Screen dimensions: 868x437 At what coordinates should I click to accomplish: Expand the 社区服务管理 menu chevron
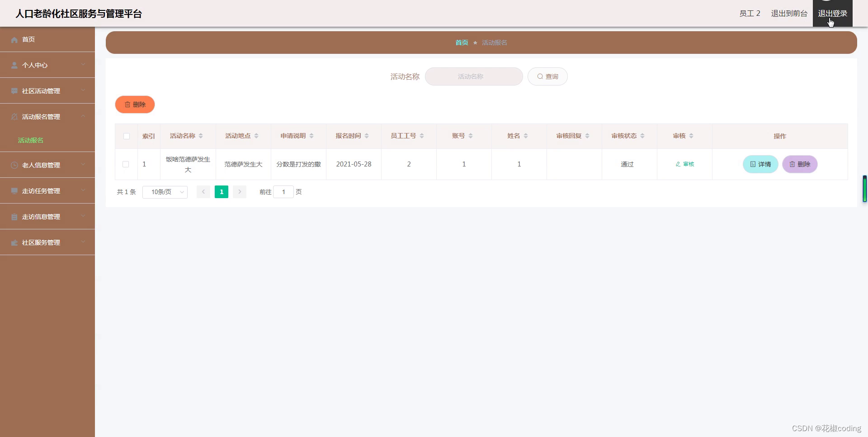[83, 242]
